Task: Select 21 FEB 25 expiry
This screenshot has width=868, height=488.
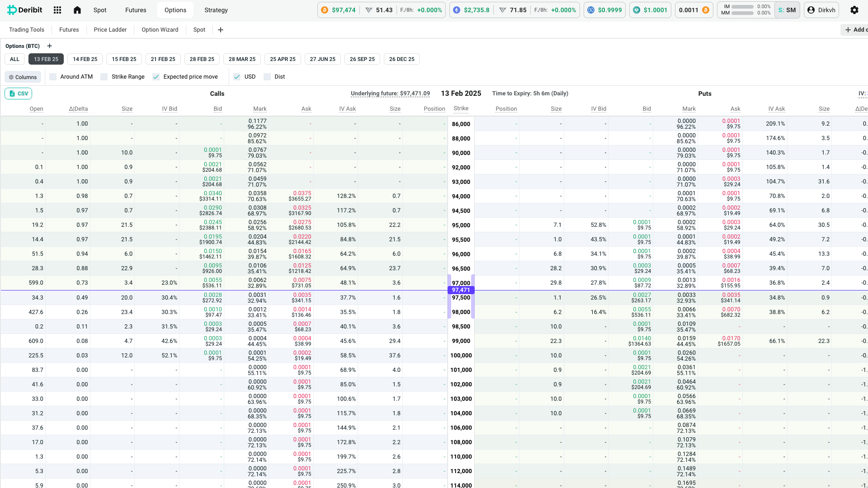Action: click(x=163, y=59)
